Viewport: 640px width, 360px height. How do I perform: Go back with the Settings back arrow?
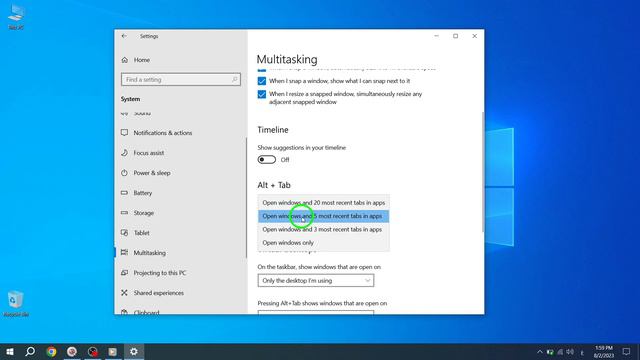(124, 36)
